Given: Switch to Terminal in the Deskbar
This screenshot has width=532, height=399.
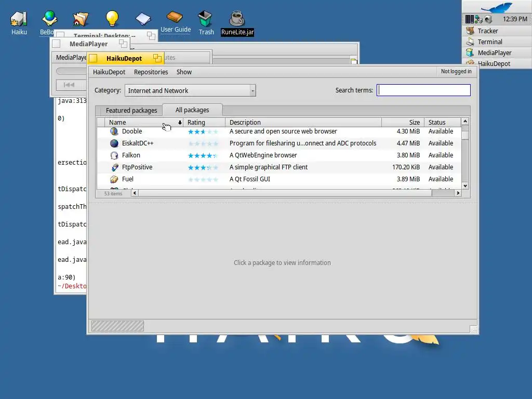Looking at the screenshot, I should pos(497,42).
